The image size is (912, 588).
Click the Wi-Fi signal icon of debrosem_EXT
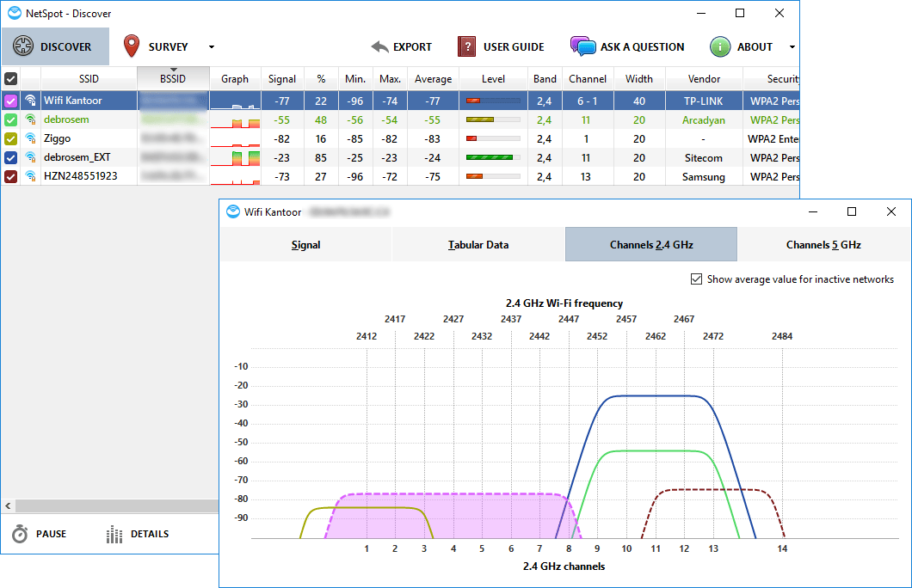[x=30, y=157]
